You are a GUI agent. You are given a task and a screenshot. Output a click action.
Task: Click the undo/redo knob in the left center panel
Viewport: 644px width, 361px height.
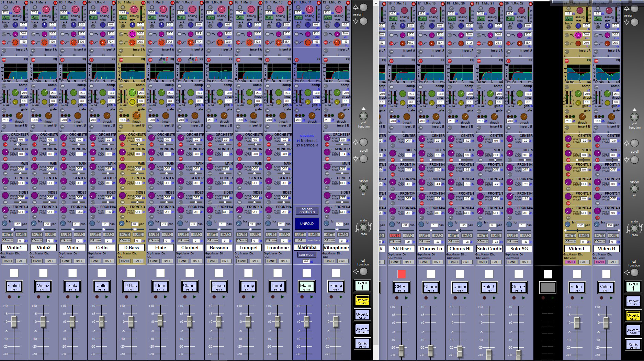click(363, 227)
